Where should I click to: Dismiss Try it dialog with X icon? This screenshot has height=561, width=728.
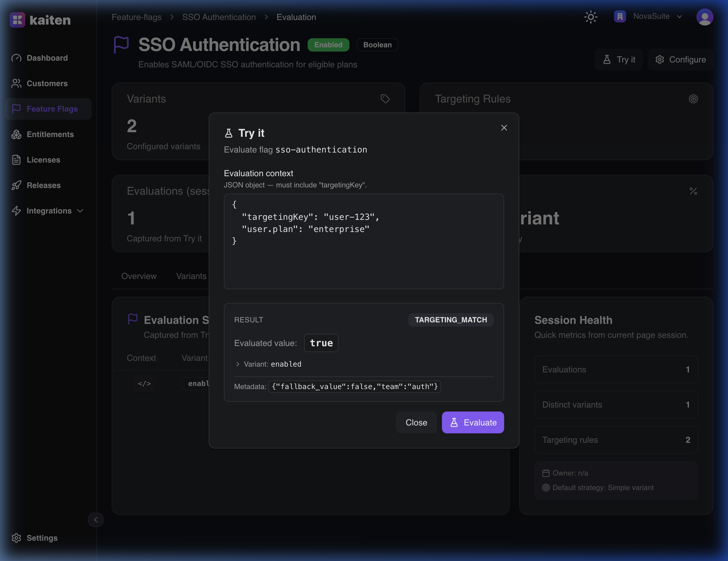click(504, 128)
